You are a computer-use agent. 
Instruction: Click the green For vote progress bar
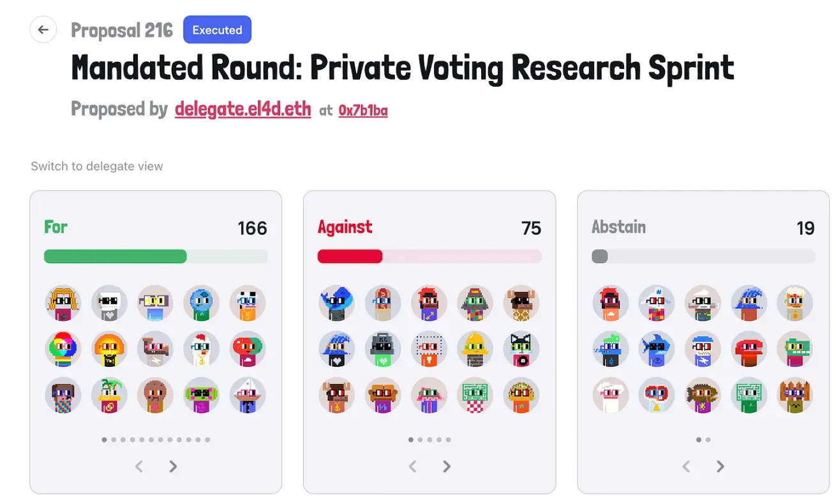115,256
